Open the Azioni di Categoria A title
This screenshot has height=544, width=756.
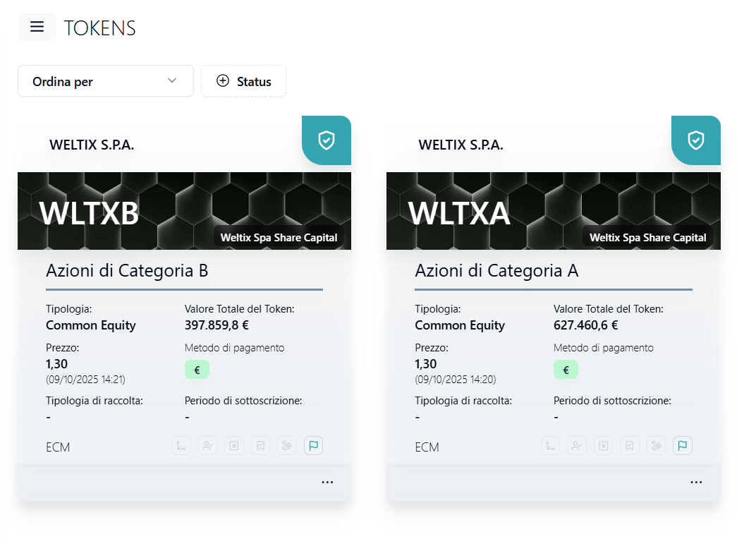496,271
